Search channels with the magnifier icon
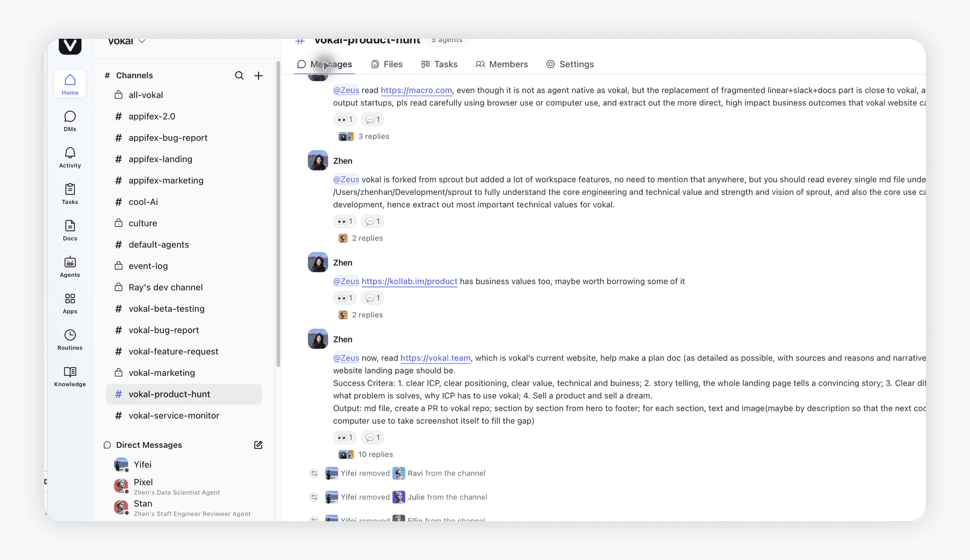 239,75
